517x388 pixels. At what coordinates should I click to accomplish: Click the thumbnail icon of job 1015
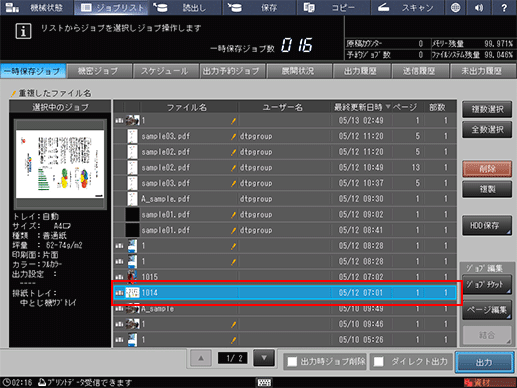click(132, 276)
